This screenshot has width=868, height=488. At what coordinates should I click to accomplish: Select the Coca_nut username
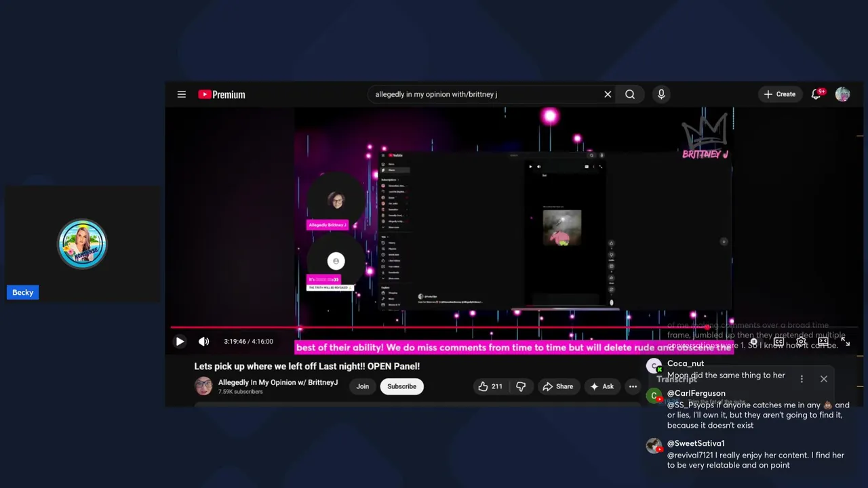(686, 363)
